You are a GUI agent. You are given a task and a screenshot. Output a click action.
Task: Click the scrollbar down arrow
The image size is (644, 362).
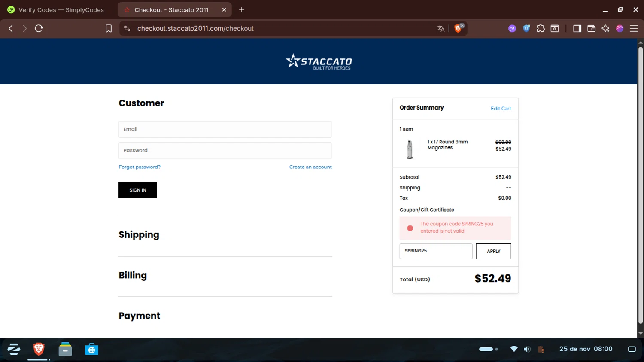tap(641, 333)
